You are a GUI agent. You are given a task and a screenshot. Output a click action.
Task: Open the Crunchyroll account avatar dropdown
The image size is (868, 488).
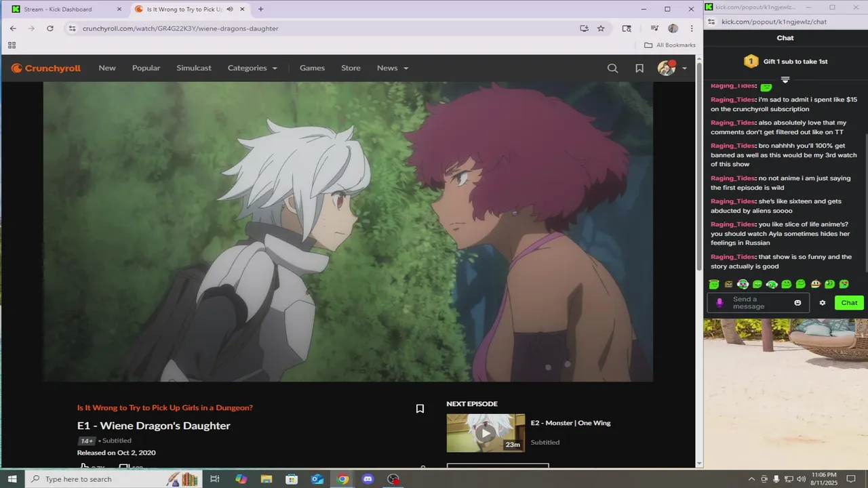click(x=672, y=68)
